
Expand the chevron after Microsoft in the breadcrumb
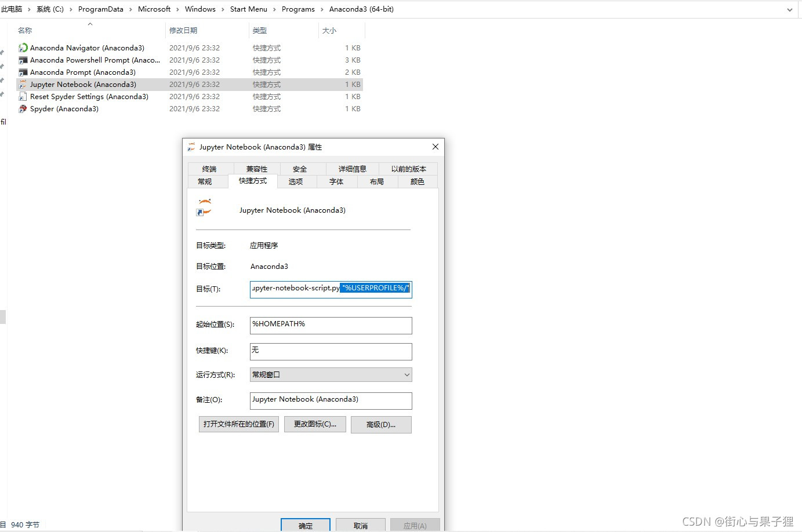click(177, 9)
